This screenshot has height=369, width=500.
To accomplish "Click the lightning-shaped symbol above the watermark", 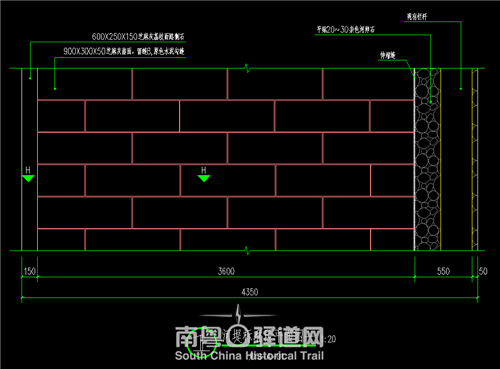I will [238, 314].
